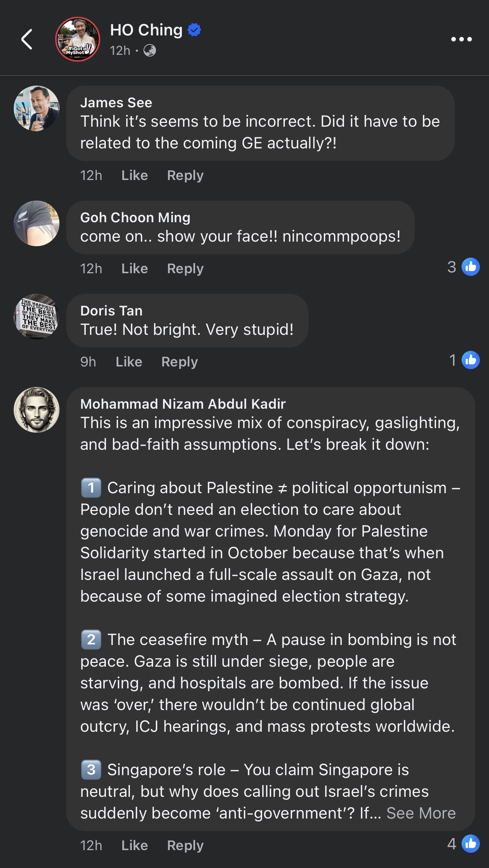Tap the blue verified badge beside HO Ching
Screen dimensions: 489x868
[x=194, y=30]
